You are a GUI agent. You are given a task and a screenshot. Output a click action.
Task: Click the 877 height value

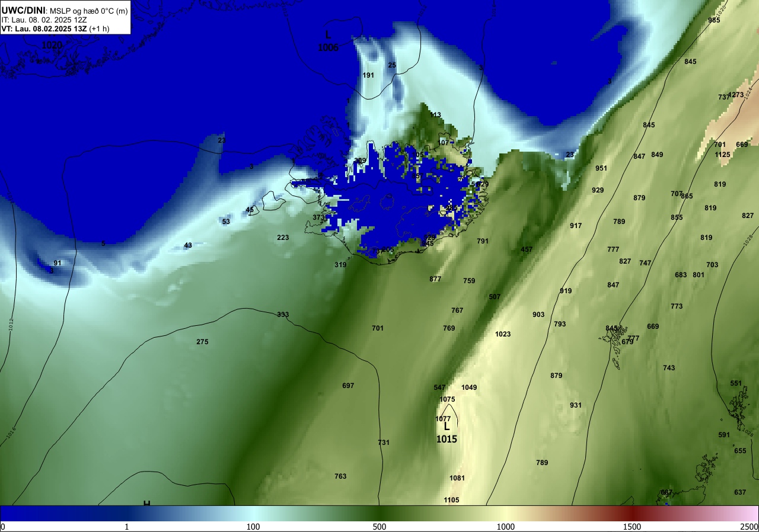click(435, 279)
